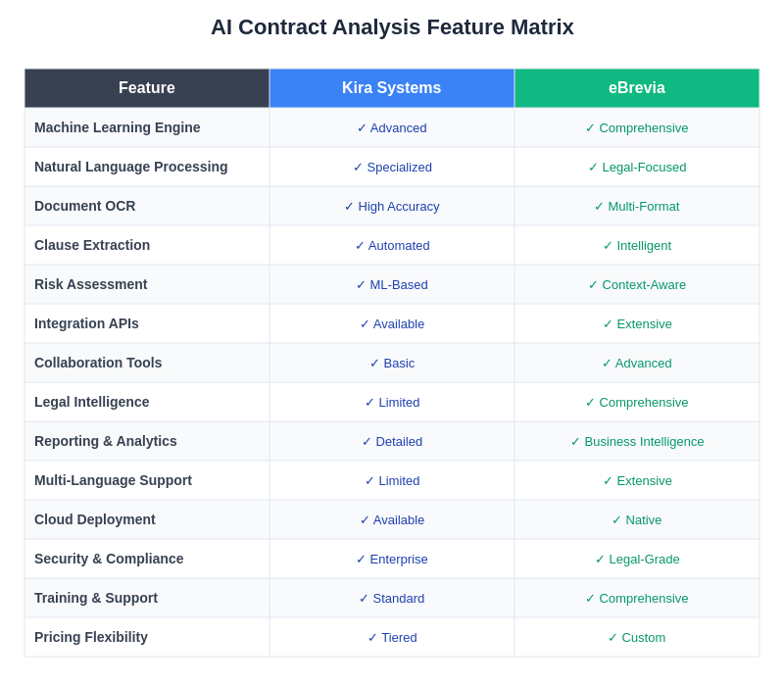Select the Machine Learning Engine row label
Viewport: 784px width, 686px height.
[118, 127]
